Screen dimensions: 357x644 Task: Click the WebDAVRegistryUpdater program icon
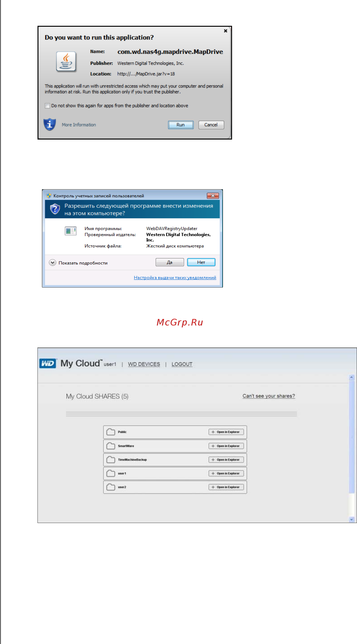pos(71,231)
